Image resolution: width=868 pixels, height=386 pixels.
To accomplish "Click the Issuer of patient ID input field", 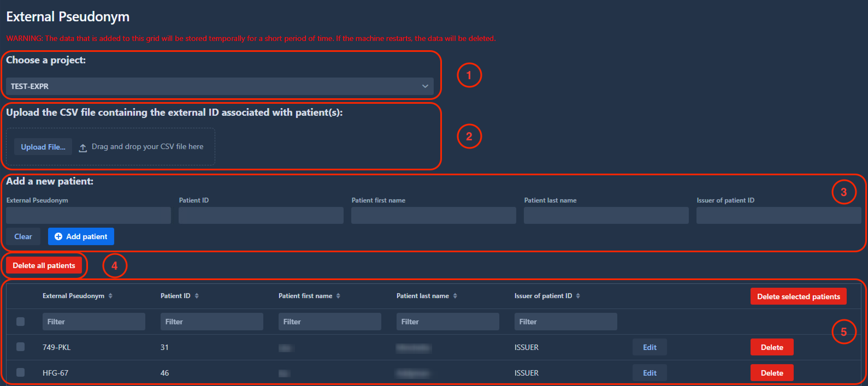I will 779,216.
